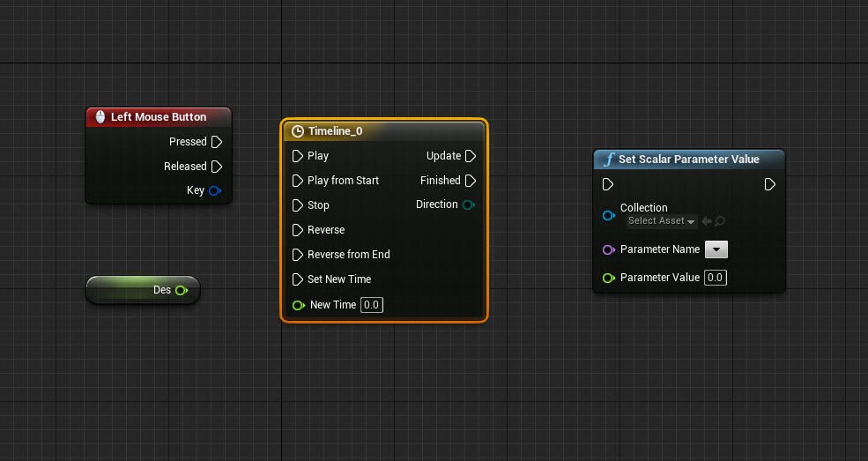Image resolution: width=868 pixels, height=461 pixels.
Task: Open the Collection Select Asset dropdown
Action: tap(661, 221)
